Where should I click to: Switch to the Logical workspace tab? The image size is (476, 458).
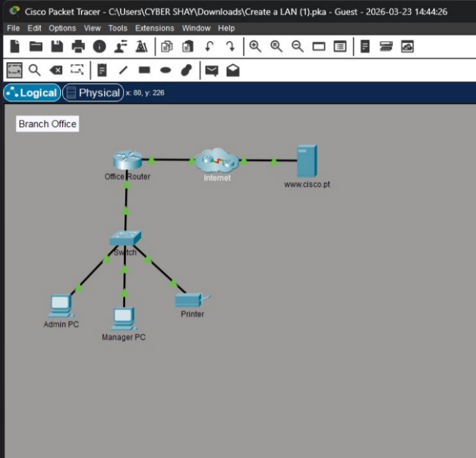(32, 92)
